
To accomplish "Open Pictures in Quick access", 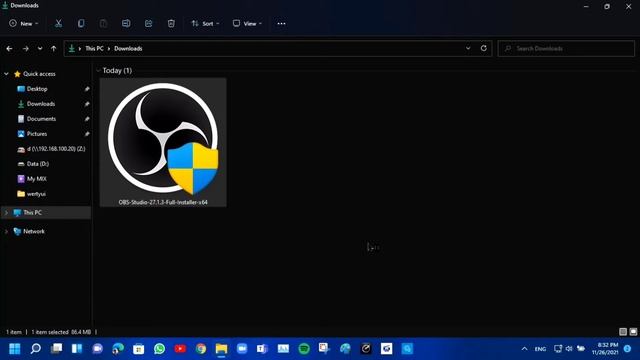I will 37,134.
